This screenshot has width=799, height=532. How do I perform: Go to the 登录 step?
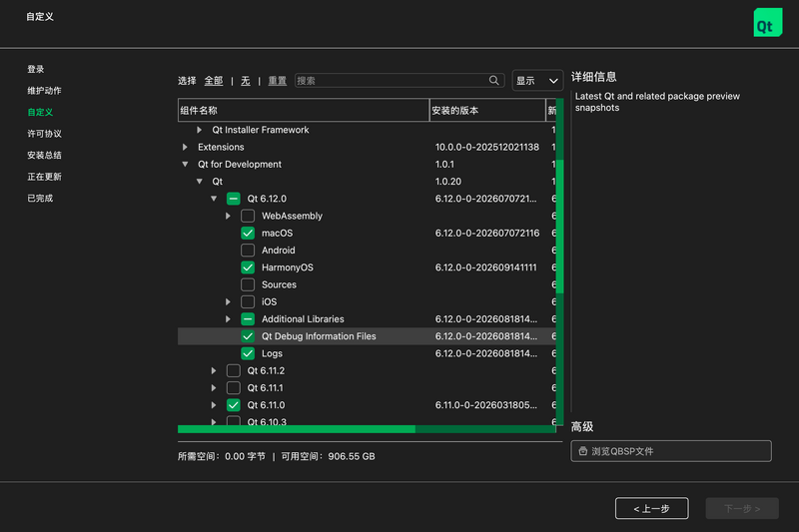[36, 69]
